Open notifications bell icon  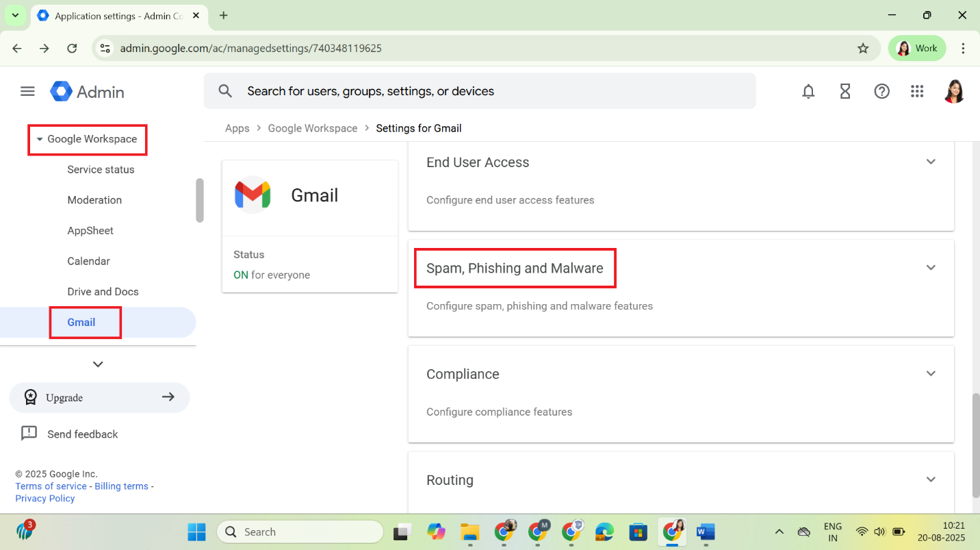pyautogui.click(x=808, y=91)
